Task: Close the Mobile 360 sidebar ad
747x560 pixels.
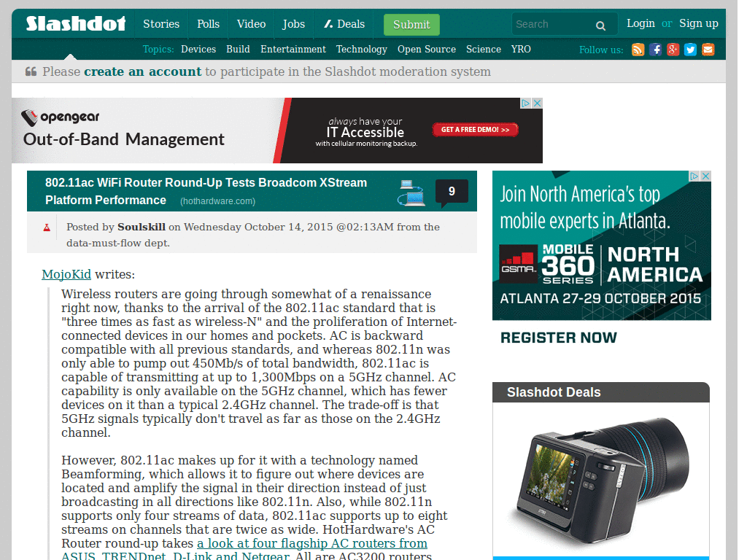Action: pyautogui.click(x=706, y=176)
